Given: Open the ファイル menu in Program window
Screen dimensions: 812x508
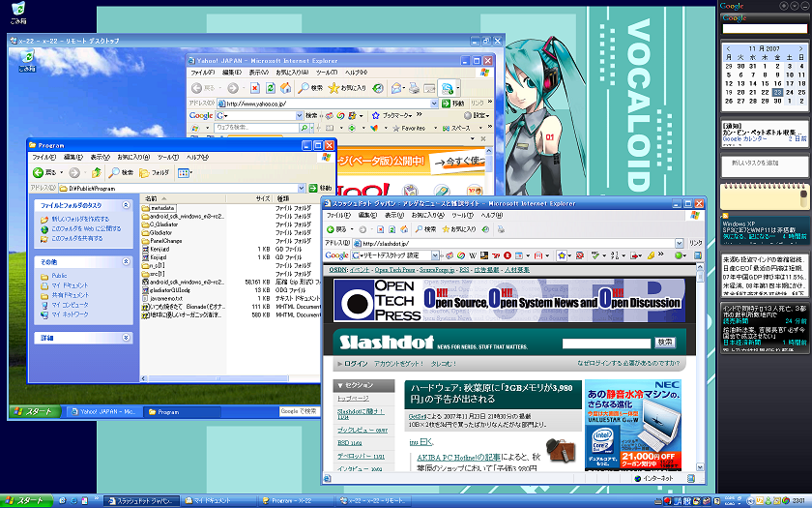Looking at the screenshot, I should [44, 157].
